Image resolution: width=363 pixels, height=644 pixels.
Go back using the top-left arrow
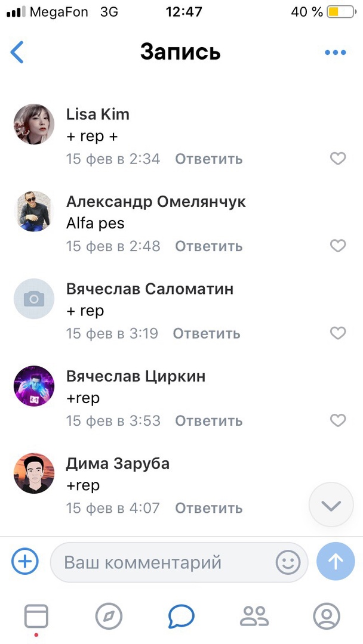17,52
